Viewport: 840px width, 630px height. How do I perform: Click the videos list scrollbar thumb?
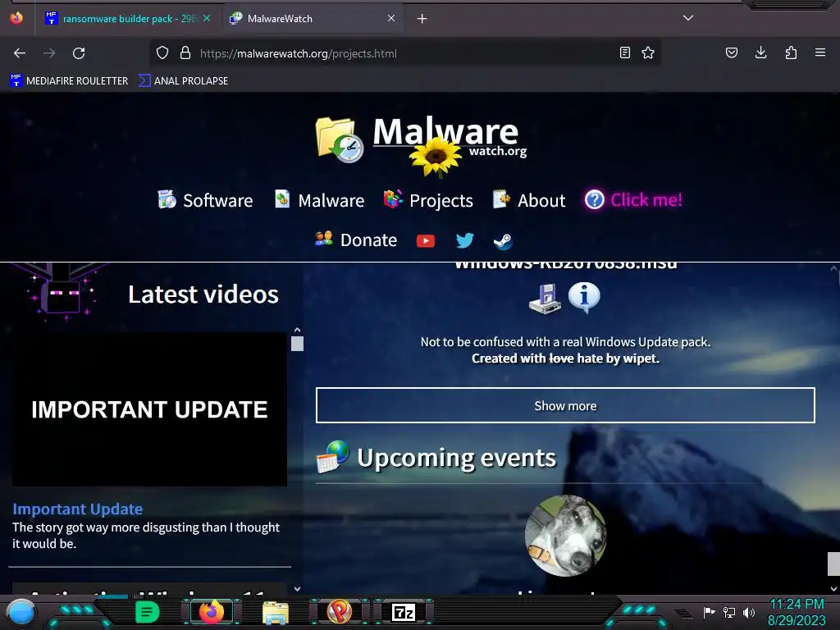[297, 344]
